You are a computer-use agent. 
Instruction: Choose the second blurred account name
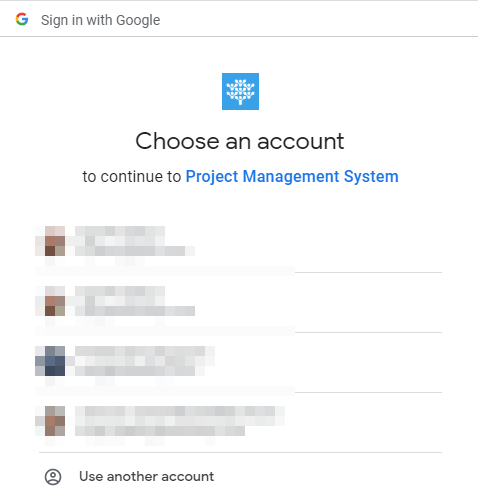point(120,291)
